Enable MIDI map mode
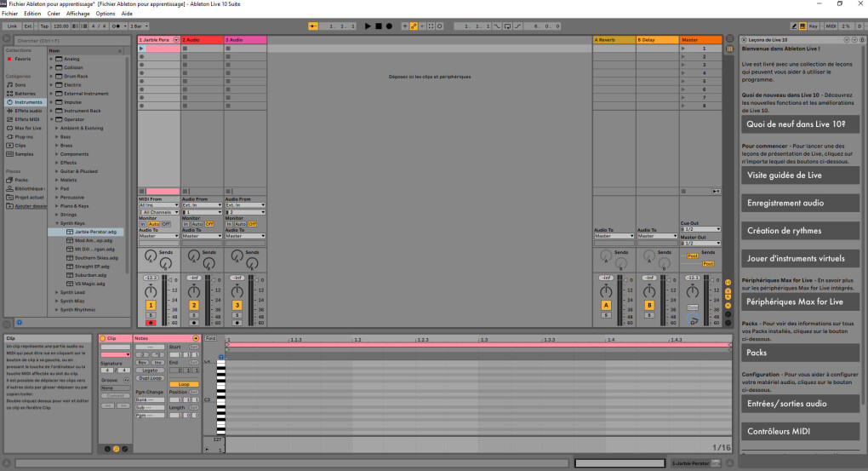Screen dimensions: 868x471 (831, 26)
